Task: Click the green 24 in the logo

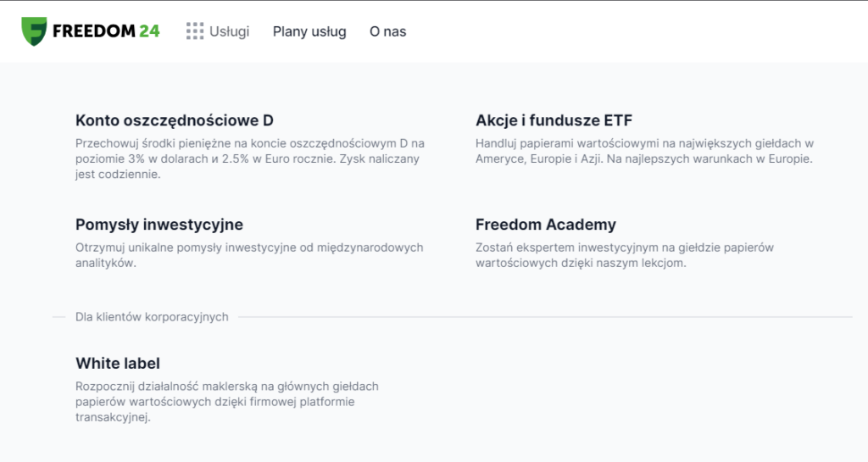Action: coord(149,31)
